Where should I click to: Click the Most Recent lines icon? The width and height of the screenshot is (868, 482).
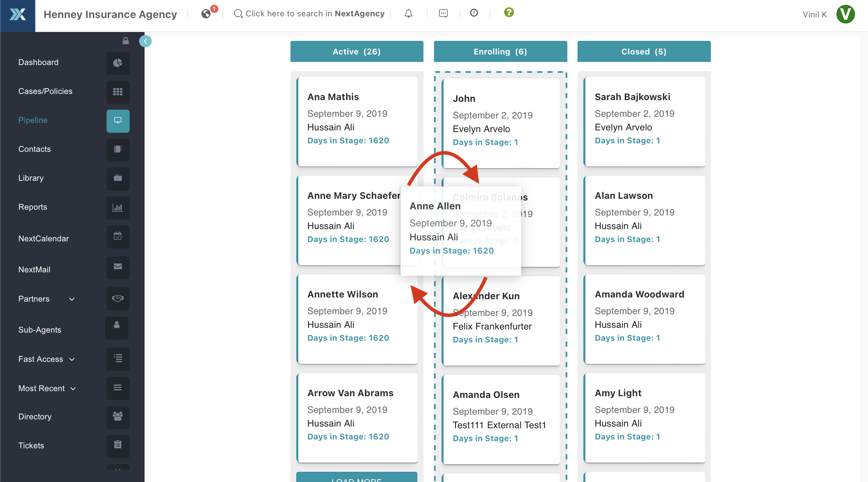click(118, 388)
